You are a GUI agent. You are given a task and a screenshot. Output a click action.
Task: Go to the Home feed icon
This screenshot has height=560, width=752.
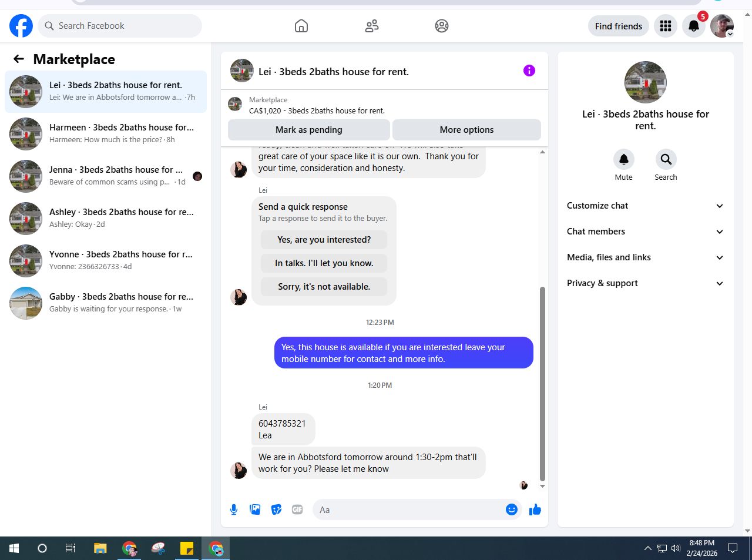coord(301,26)
